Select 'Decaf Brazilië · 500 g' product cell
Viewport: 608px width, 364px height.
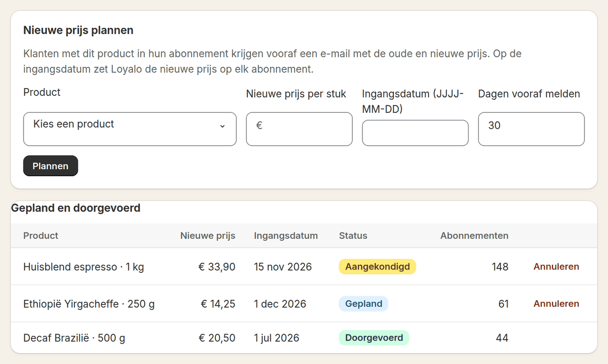pyautogui.click(x=74, y=338)
